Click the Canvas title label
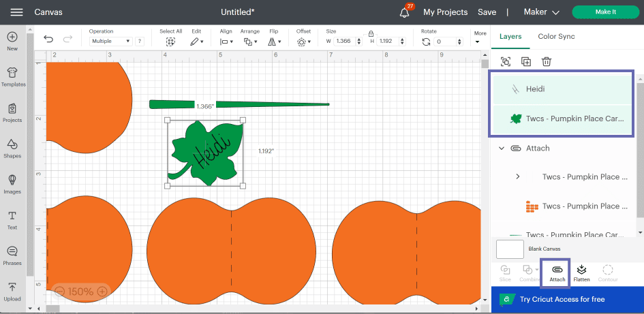This screenshot has height=314, width=644. click(x=48, y=12)
